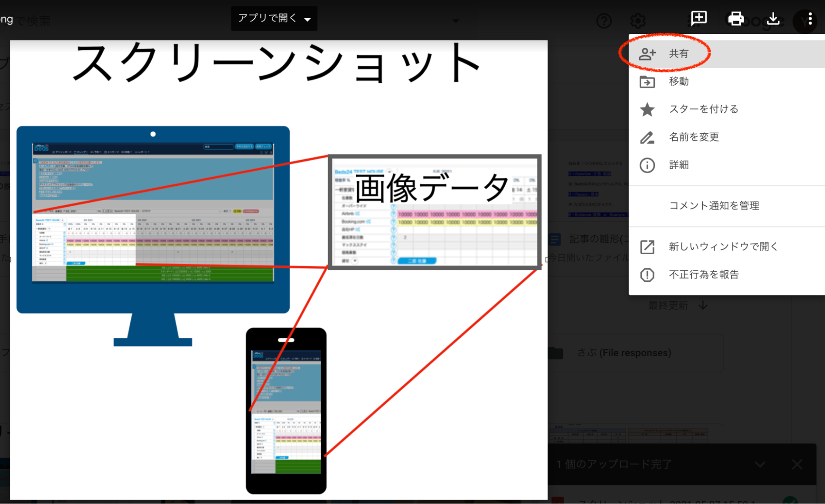Click the pencil icon for 名前を変更
The width and height of the screenshot is (825, 504).
[647, 137]
